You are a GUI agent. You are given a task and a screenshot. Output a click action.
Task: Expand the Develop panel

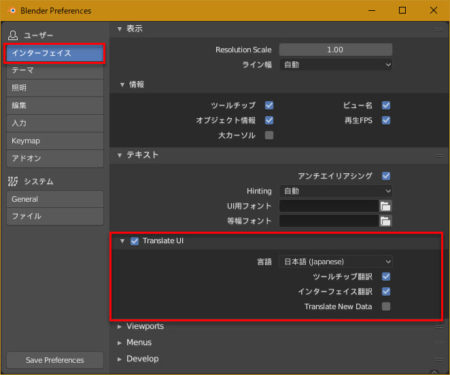coord(119,359)
